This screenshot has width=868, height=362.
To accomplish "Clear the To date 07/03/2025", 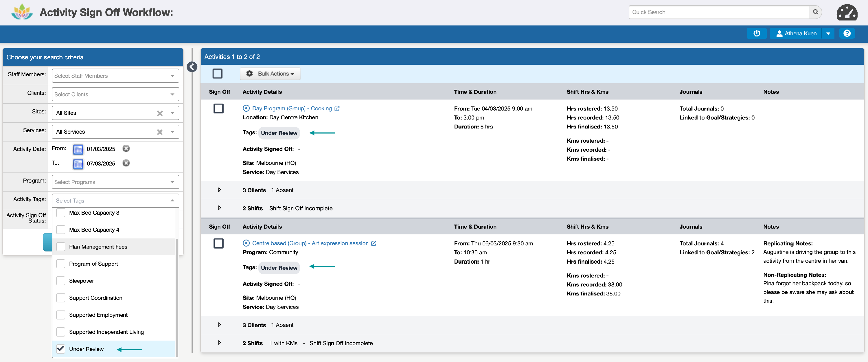I will (x=126, y=163).
